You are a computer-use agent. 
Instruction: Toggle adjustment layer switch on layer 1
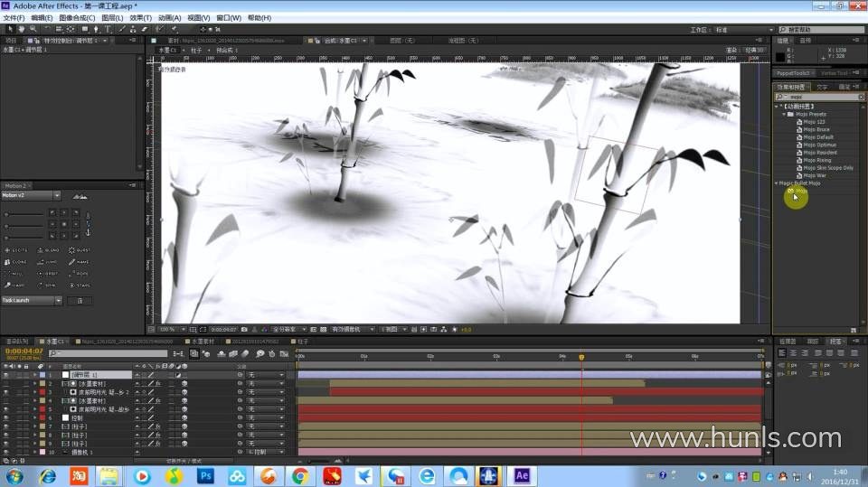[x=178, y=375]
